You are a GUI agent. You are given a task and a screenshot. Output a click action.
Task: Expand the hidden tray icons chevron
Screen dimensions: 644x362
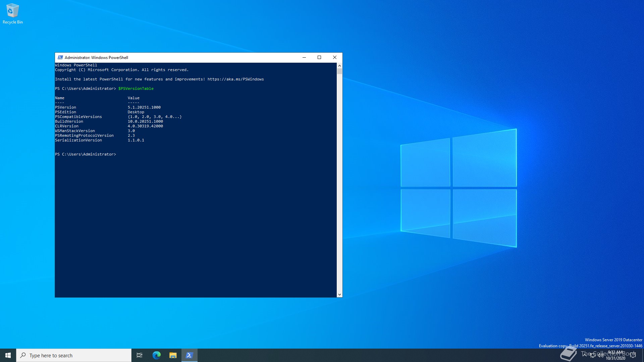585,355
